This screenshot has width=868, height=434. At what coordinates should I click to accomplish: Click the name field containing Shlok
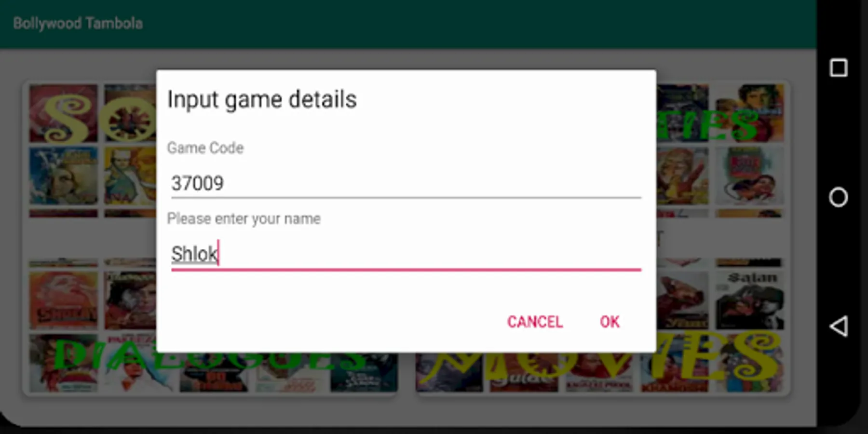click(406, 255)
